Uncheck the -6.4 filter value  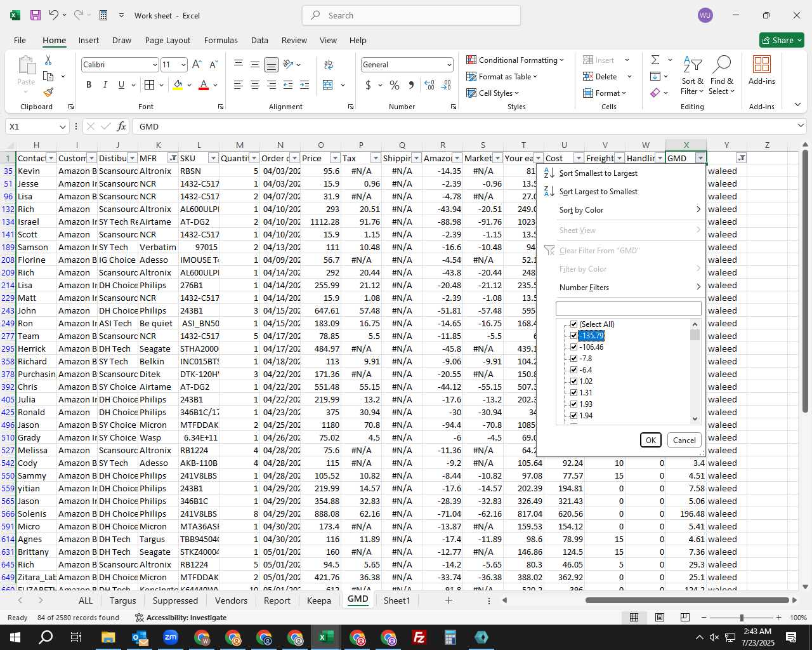pyautogui.click(x=573, y=369)
